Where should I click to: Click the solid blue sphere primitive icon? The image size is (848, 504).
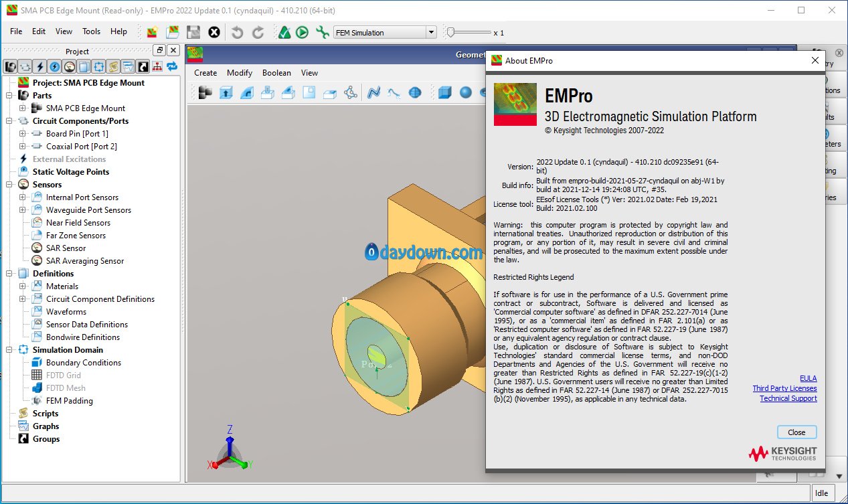(x=466, y=93)
